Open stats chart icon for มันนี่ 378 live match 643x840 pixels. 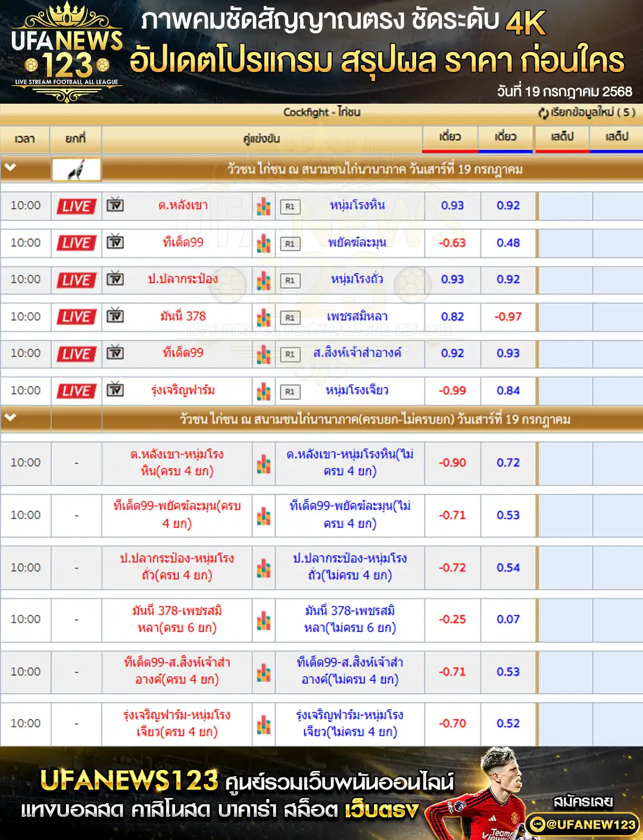click(x=264, y=317)
